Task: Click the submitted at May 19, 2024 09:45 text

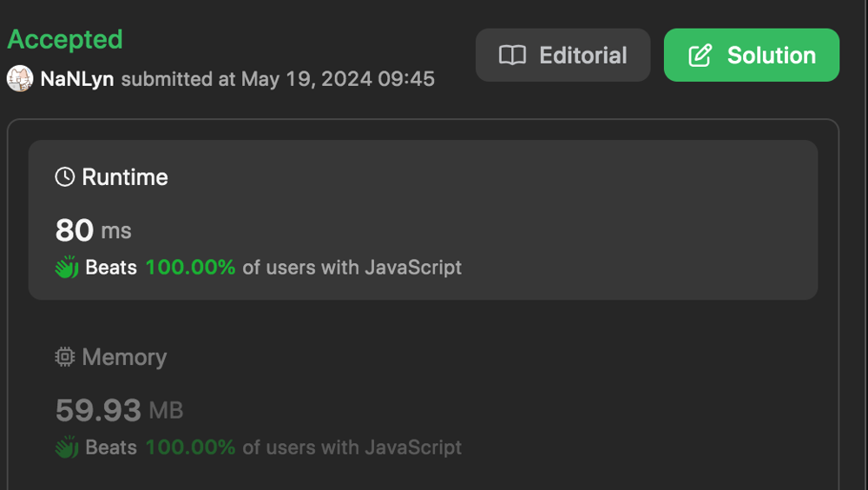Action: 278,79
